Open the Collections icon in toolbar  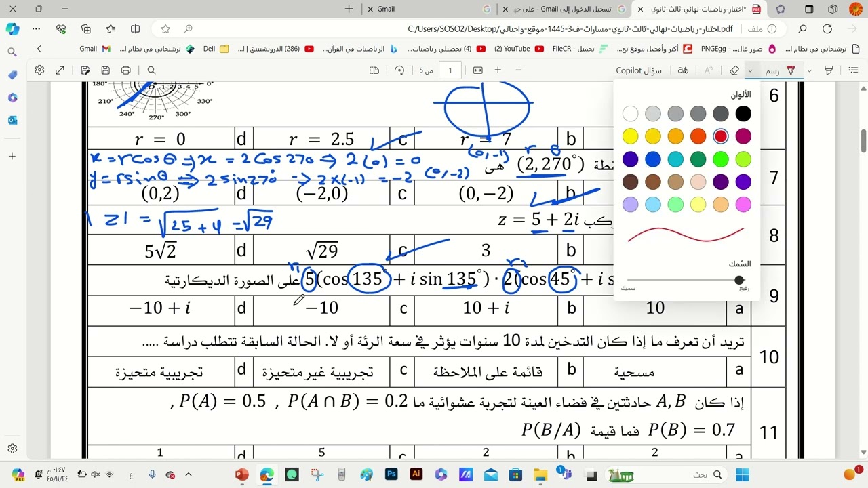coord(86,29)
